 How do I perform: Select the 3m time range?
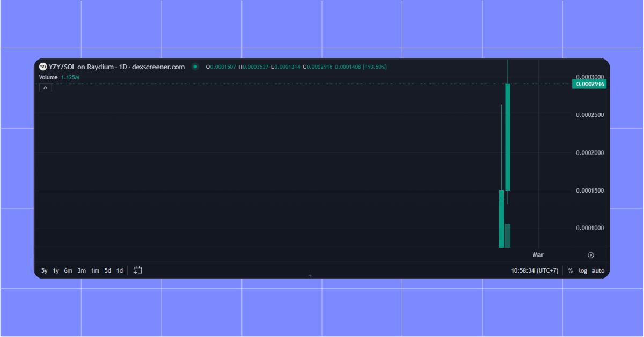(82, 270)
